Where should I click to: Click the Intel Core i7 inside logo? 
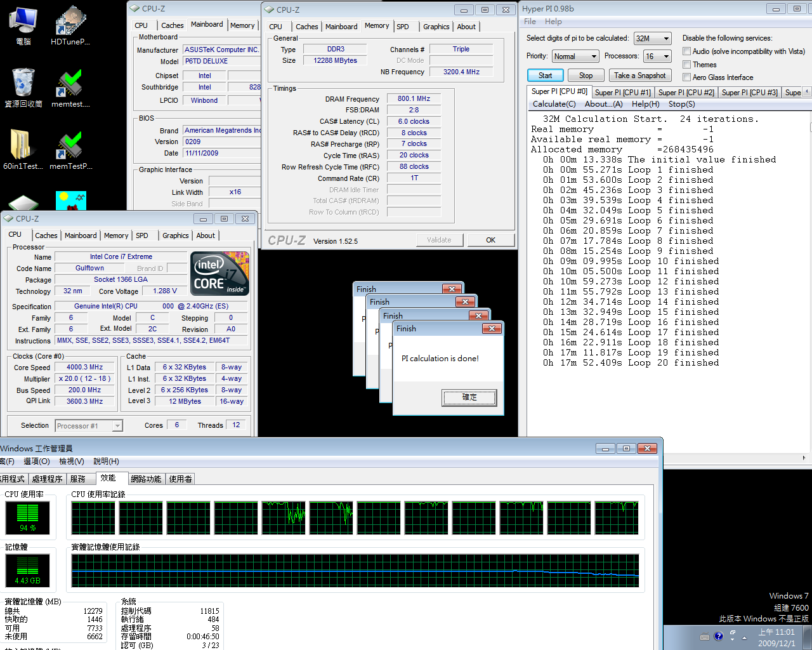pyautogui.click(x=219, y=274)
